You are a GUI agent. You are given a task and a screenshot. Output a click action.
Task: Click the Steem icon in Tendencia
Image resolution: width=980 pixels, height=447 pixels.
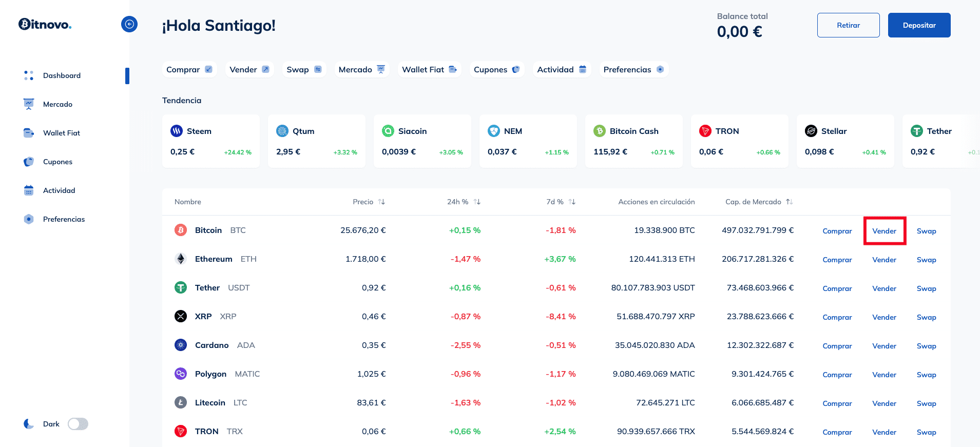(x=177, y=131)
